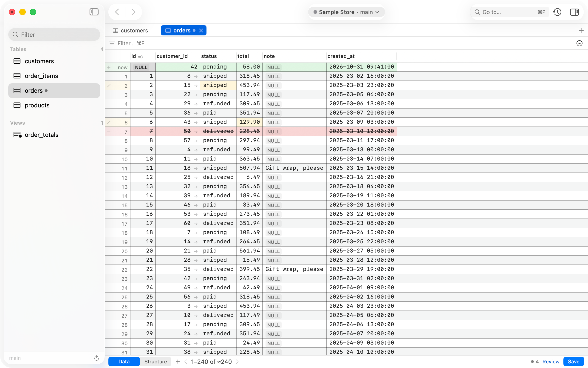The image size is (588, 368).
Task: Add a new tab with plus icon
Action: [x=581, y=30]
